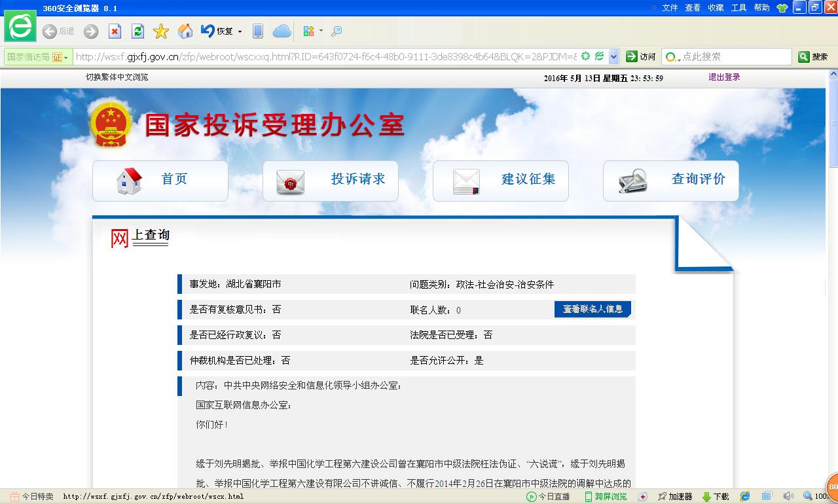Open the 收藏 menu
Viewport: 838px width, 504px height.
[716, 8]
